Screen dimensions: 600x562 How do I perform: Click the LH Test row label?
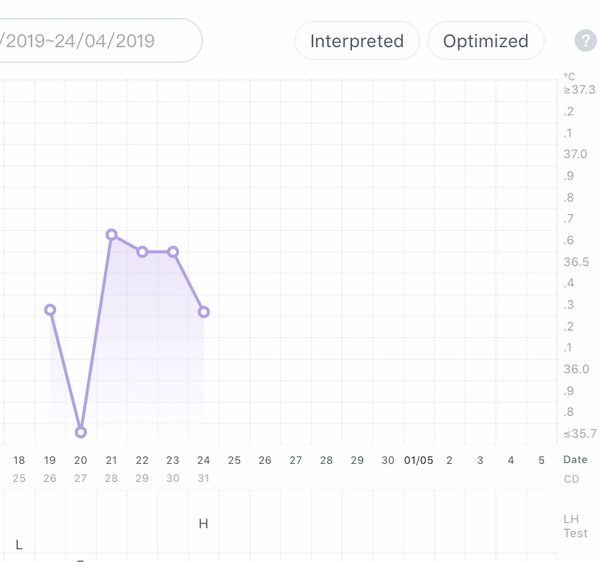[x=575, y=526]
